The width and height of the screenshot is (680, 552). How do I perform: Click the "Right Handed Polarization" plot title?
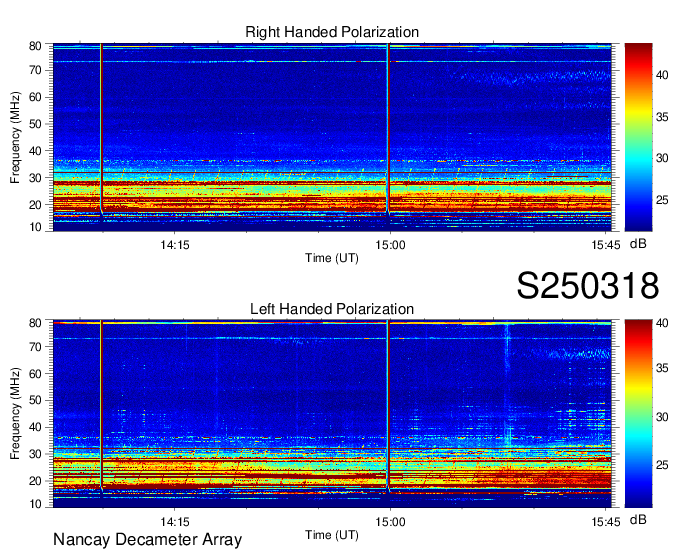(x=332, y=32)
